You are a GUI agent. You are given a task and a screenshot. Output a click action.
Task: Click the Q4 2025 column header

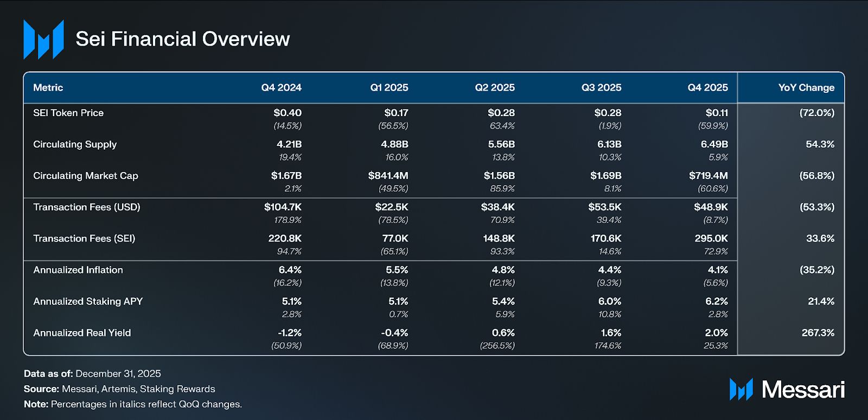708,87
